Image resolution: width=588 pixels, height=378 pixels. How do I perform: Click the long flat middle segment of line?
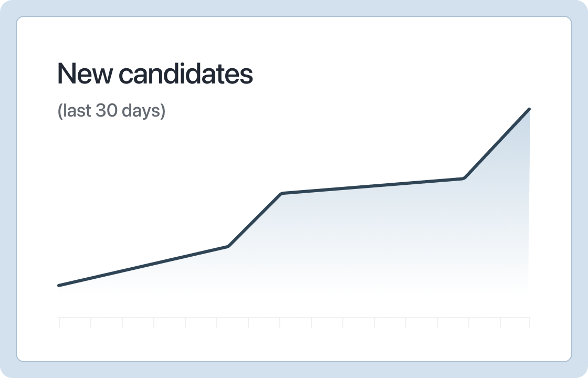coord(373,186)
